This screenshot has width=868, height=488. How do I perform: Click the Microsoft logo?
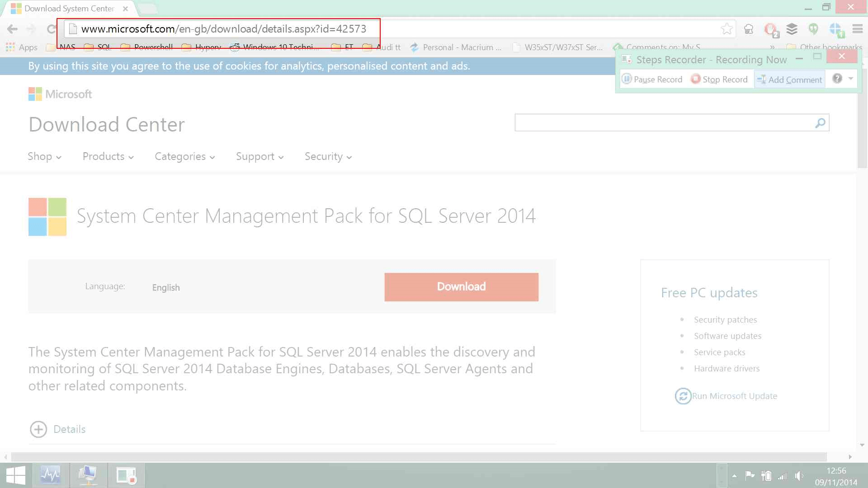click(x=60, y=94)
